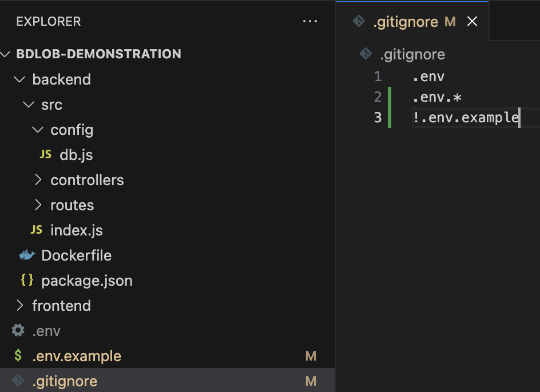This screenshot has height=392, width=540.
Task: Open index.js in the explorer tree
Action: [x=77, y=230]
